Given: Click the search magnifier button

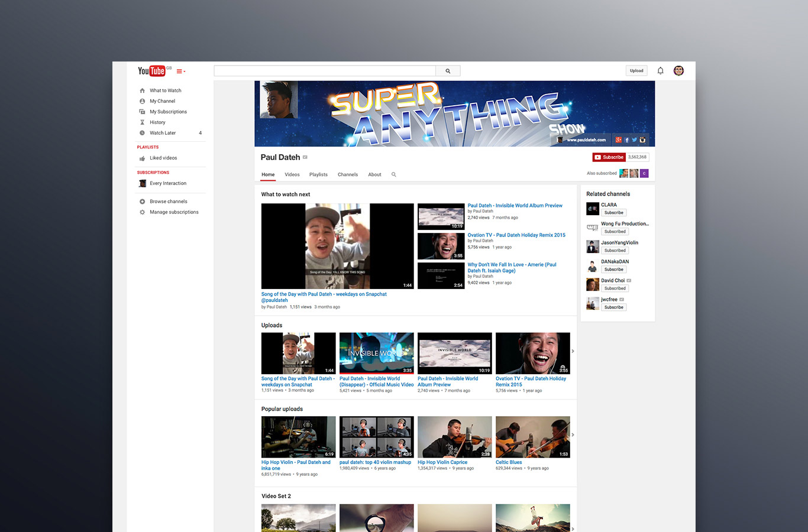Looking at the screenshot, I should coord(448,71).
